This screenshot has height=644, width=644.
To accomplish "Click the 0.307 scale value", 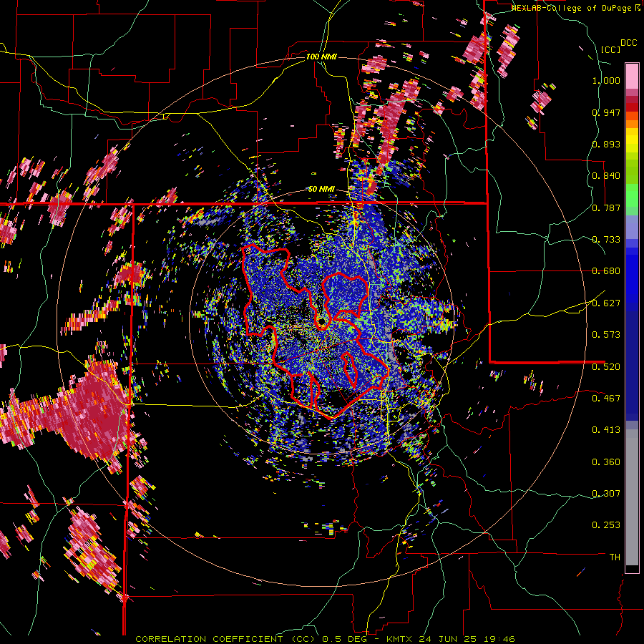I will (606, 493).
